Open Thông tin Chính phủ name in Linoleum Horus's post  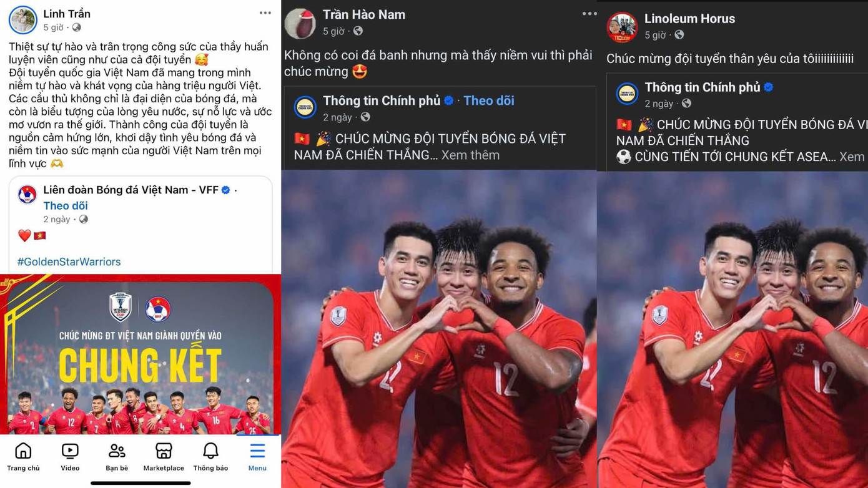[703, 87]
